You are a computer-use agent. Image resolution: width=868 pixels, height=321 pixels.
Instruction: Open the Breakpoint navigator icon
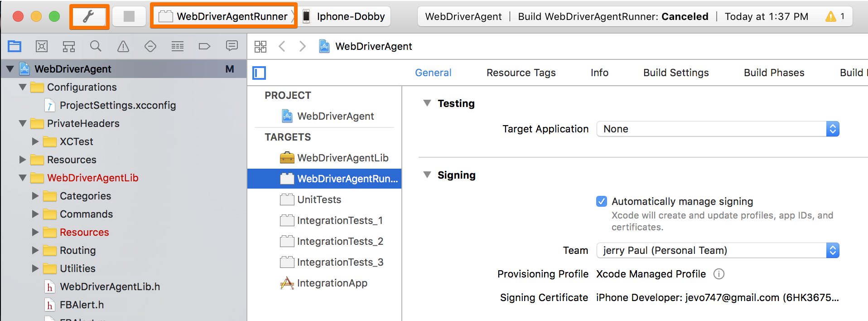coord(204,46)
